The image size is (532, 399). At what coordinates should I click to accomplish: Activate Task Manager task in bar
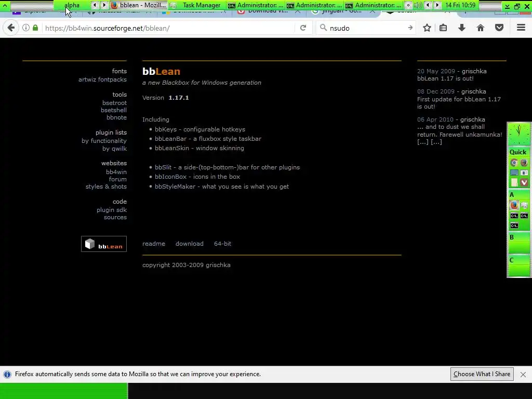click(x=197, y=5)
